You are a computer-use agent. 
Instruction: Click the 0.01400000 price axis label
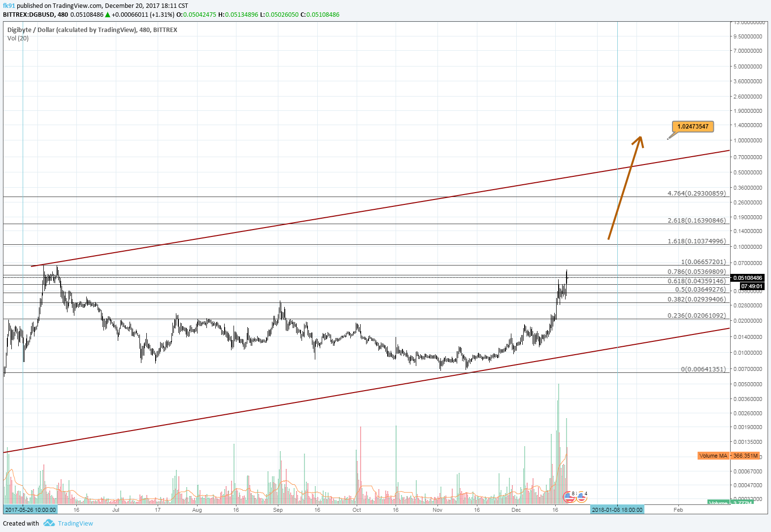click(748, 337)
